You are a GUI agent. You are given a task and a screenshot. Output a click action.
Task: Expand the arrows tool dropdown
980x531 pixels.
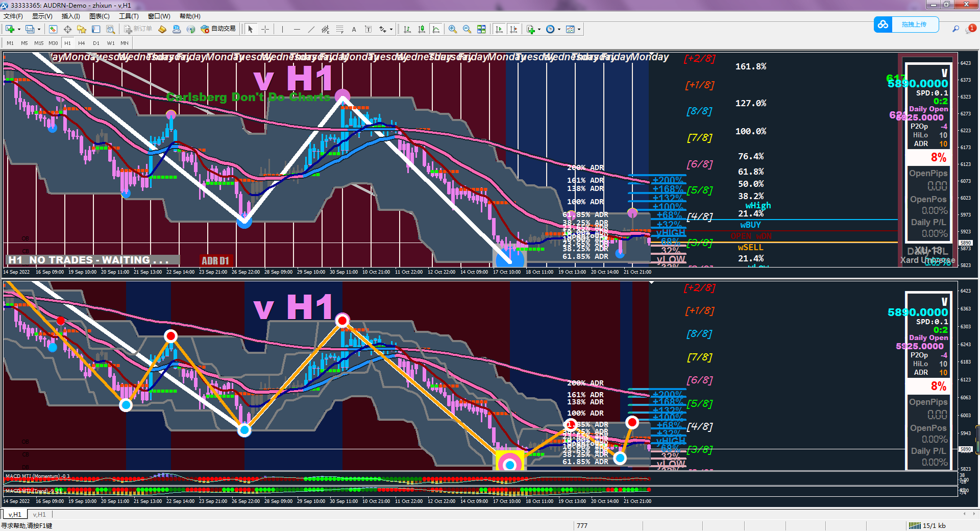click(391, 29)
